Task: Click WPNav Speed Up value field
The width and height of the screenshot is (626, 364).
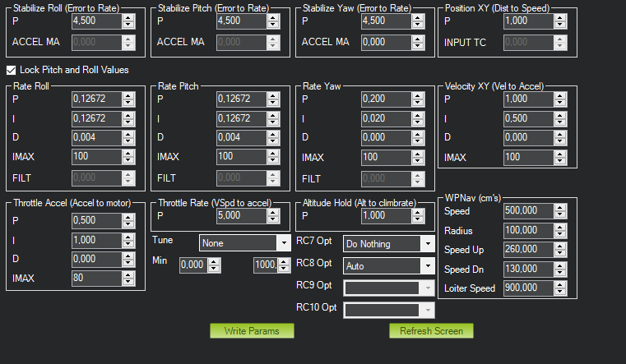Action: point(529,250)
